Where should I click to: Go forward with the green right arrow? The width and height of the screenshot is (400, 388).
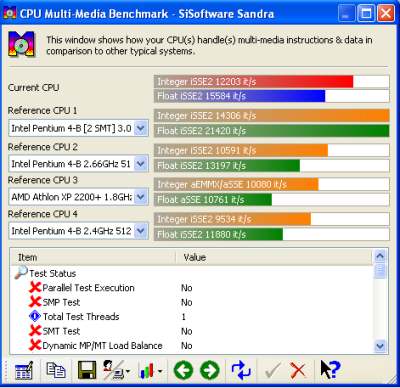click(210, 370)
